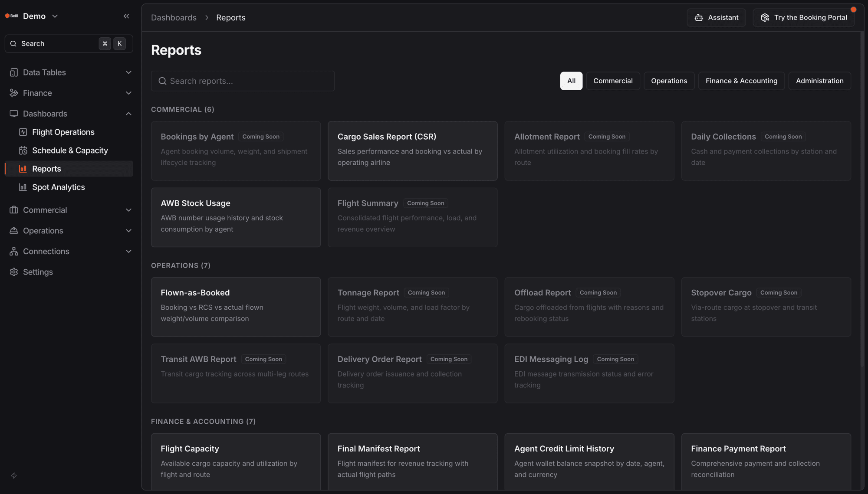
Task: Click the OPERATIONS (7) section heading
Action: coord(181,265)
